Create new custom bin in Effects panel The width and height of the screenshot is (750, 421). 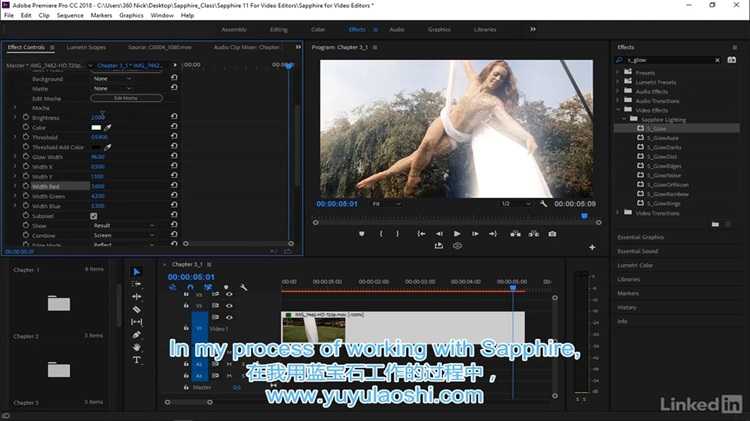pyautogui.click(x=715, y=224)
